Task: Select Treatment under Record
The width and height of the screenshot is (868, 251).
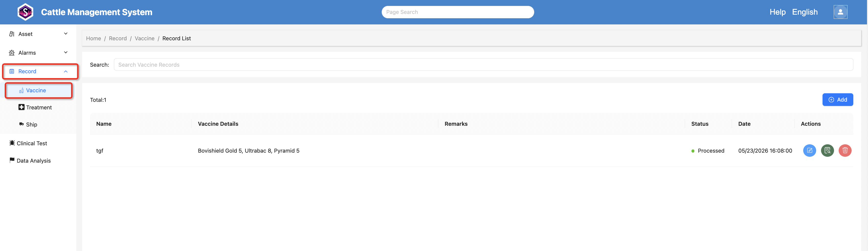Action: 39,107
